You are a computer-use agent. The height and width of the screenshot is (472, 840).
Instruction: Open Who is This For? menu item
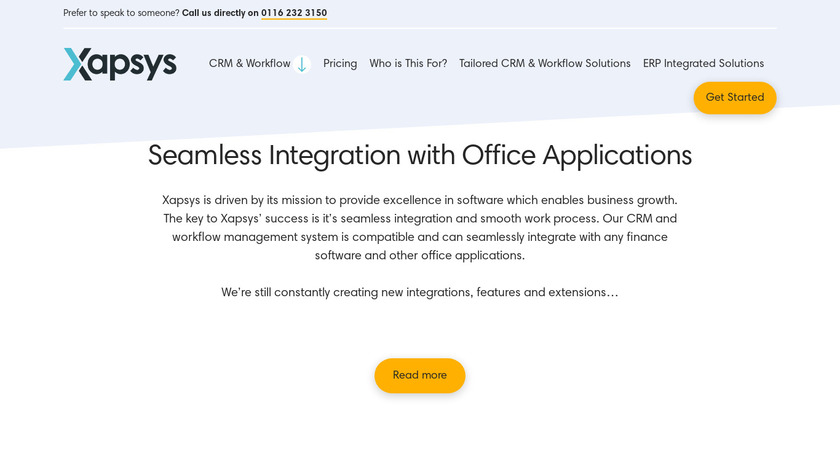point(408,63)
